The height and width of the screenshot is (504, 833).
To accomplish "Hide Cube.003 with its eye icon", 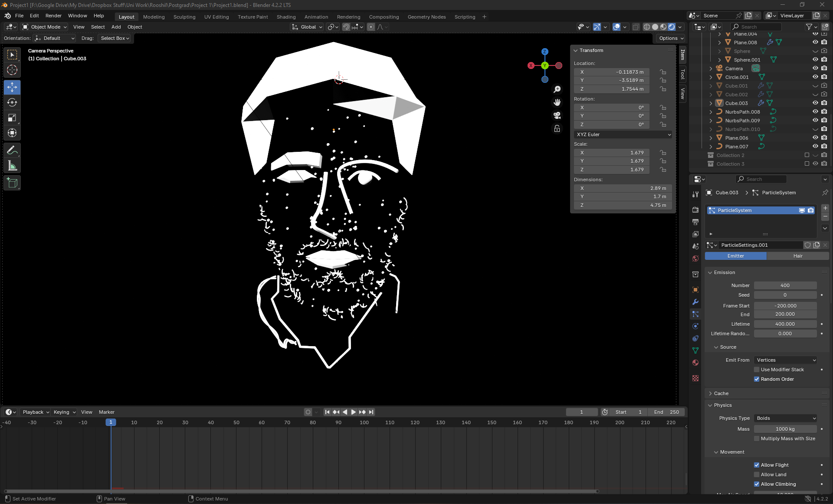I will [815, 103].
